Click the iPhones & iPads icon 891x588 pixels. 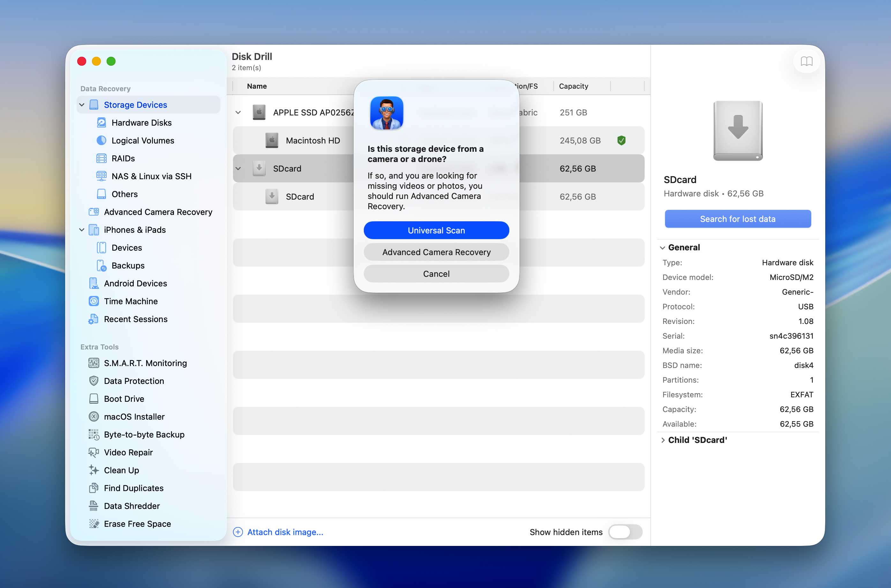(94, 230)
